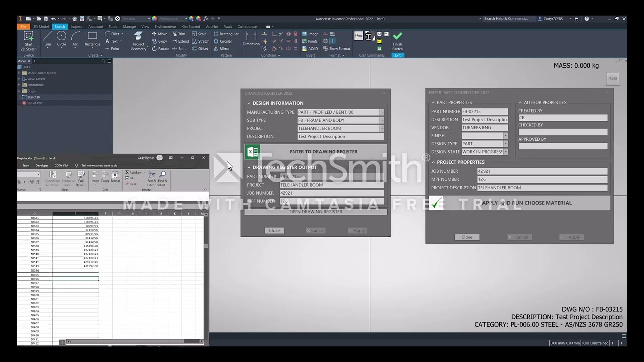Click the Vendor field showing TURNERS ENG
The height and width of the screenshot is (362, 644).
click(x=485, y=128)
